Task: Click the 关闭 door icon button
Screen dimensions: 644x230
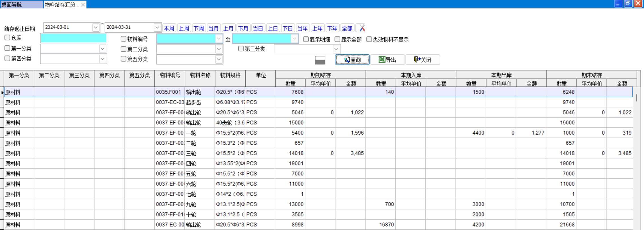Action: [423, 60]
